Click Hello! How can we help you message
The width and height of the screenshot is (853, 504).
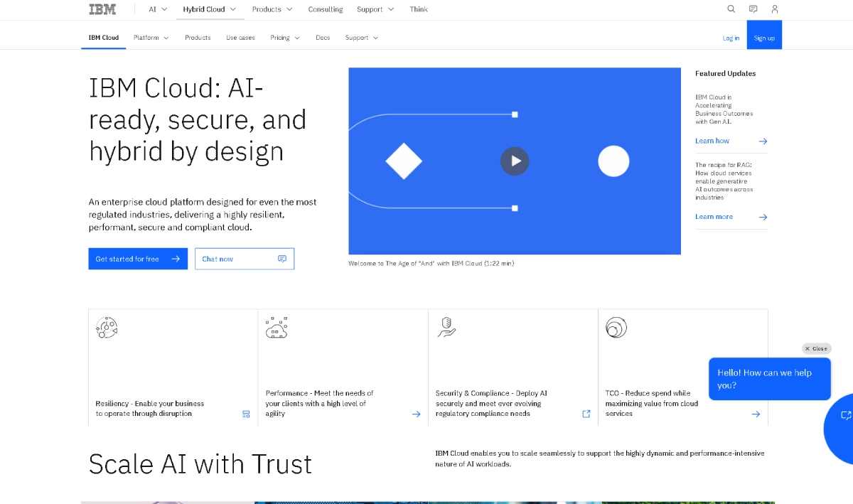click(x=769, y=379)
